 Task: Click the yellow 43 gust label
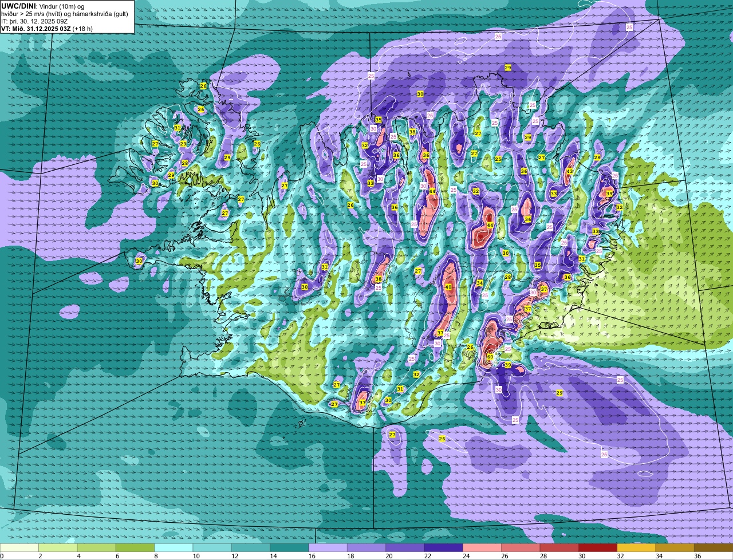(x=569, y=171)
